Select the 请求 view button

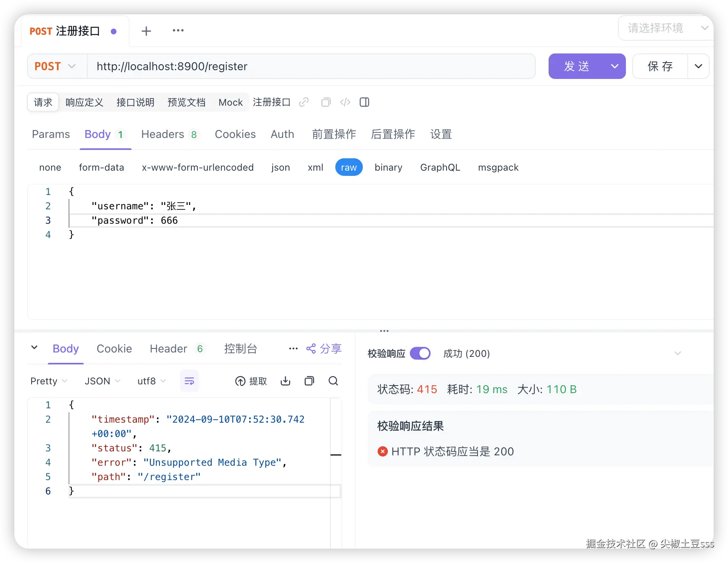coord(43,102)
